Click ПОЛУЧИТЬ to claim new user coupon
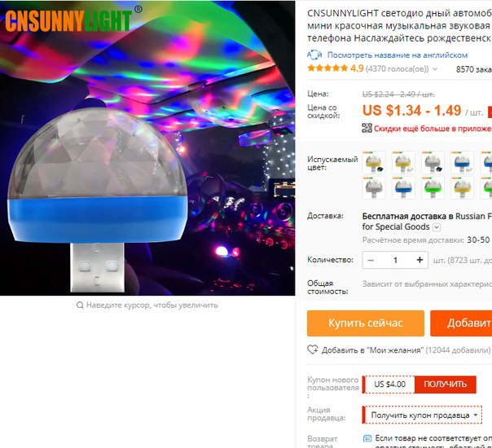The height and width of the screenshot is (448, 492). [x=445, y=384]
